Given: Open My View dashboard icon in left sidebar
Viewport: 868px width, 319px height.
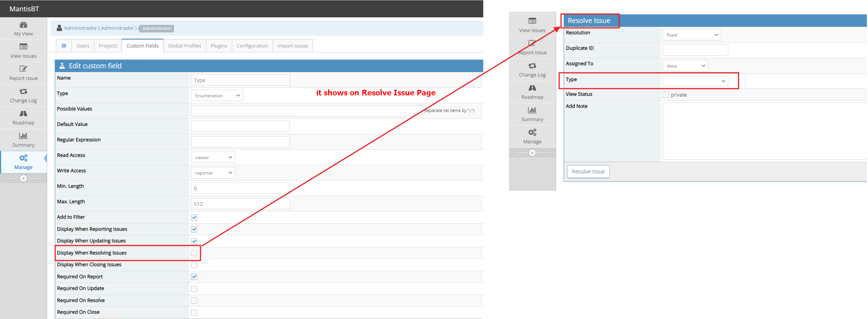Looking at the screenshot, I should click(23, 25).
